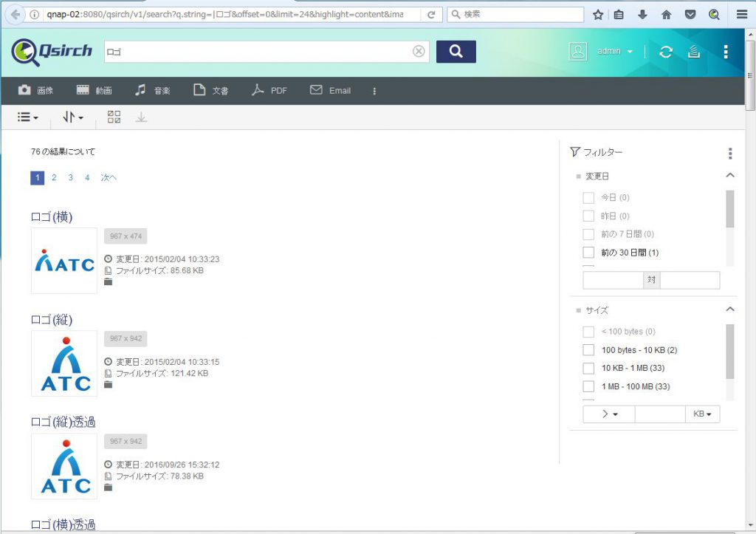This screenshot has height=534, width=756.
Task: Click folder icon under ロゴ(横) result
Action: coord(108,281)
